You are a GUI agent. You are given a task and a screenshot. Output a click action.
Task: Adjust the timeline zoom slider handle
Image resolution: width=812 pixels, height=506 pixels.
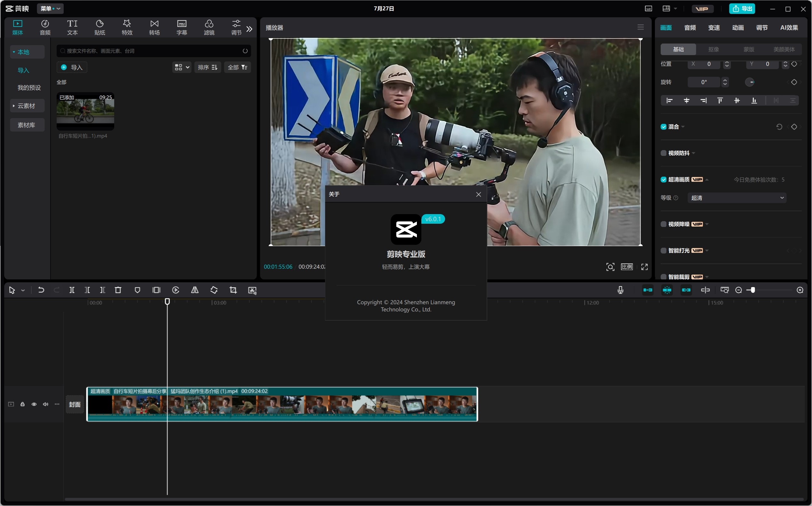click(x=752, y=290)
